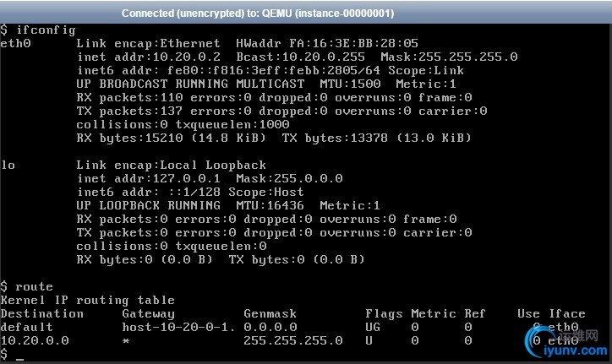Click the 'route' command line
This screenshot has height=364, width=612.
click(x=26, y=287)
